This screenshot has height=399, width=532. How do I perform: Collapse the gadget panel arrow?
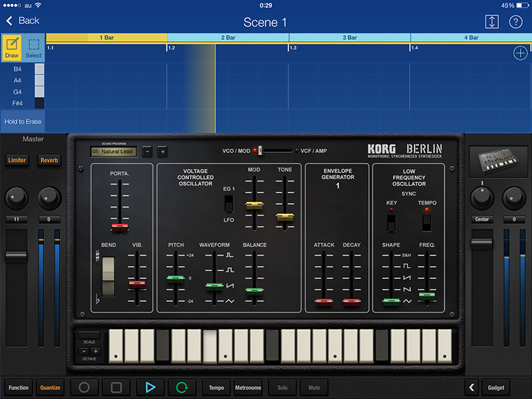[471, 388]
